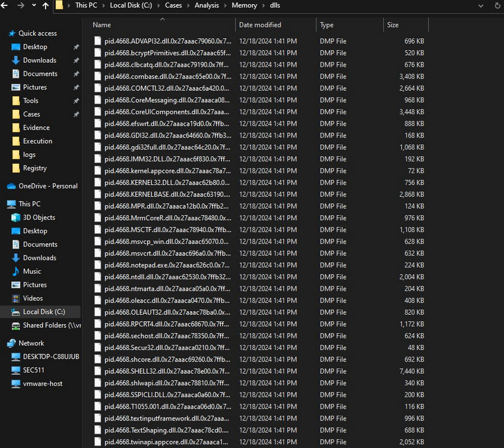Click the chevron after Memory in breadcrumb
The width and height of the screenshot is (504, 448).
[x=262, y=5]
